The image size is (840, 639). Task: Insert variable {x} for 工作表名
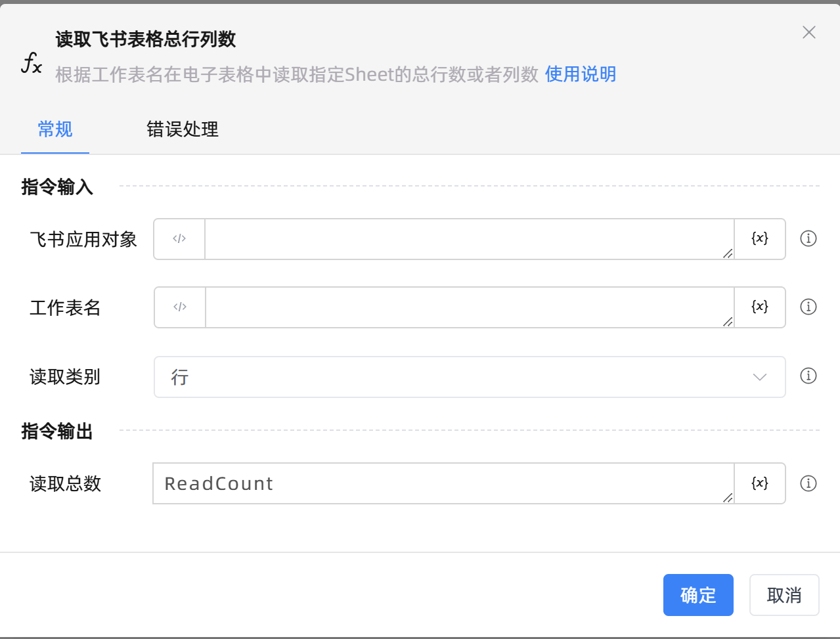tap(760, 307)
